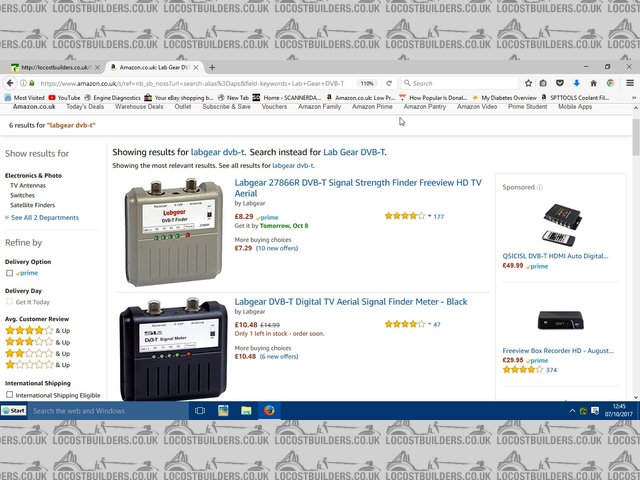Show hidden system tray icons chevron
This screenshot has height=480, width=640.
tap(572, 411)
